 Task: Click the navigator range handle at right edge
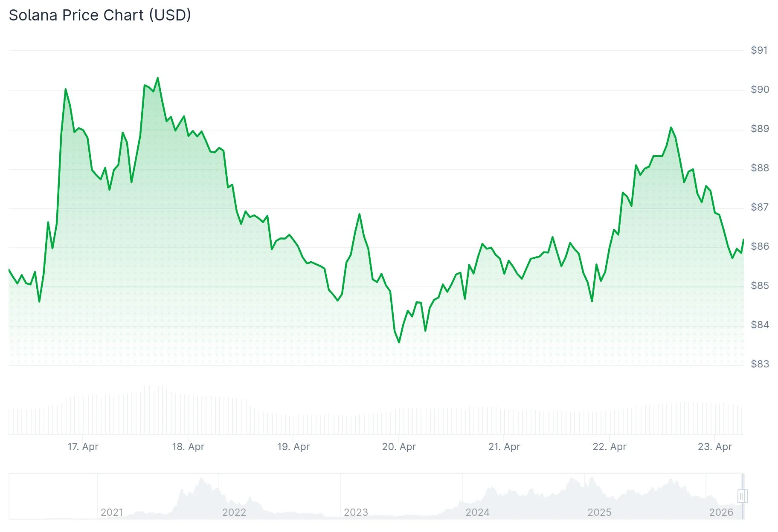pyautogui.click(x=742, y=496)
